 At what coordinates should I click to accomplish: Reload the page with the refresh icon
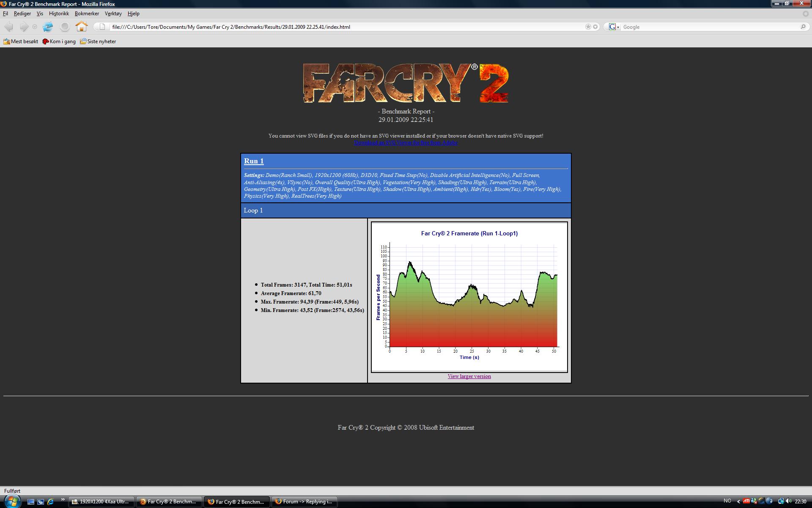point(48,27)
